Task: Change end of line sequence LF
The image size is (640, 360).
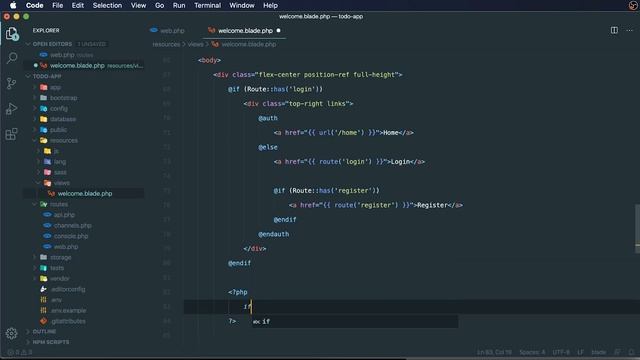Action: [x=580, y=352]
